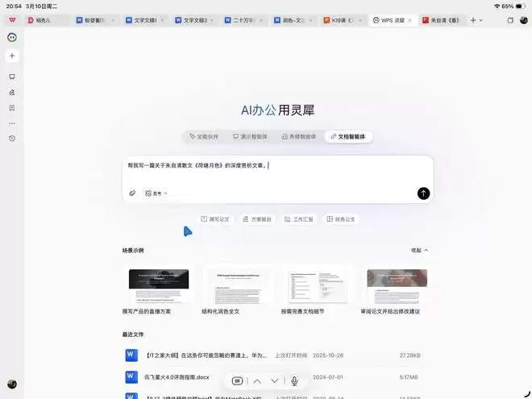This screenshot has height=399, width=532.
Task: Switch to the 演示智能体 tab
Action: pyautogui.click(x=250, y=137)
